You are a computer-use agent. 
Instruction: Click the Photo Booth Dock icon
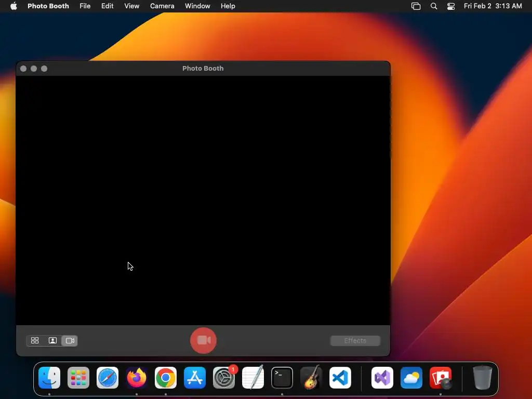click(441, 378)
